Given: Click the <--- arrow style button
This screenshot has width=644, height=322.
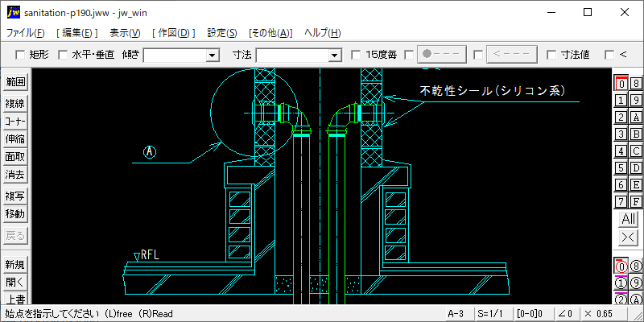Looking at the screenshot, I should click(512, 54).
